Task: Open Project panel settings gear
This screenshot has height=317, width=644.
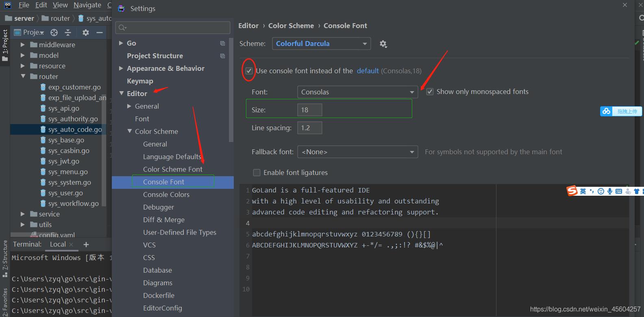Action: pos(85,33)
